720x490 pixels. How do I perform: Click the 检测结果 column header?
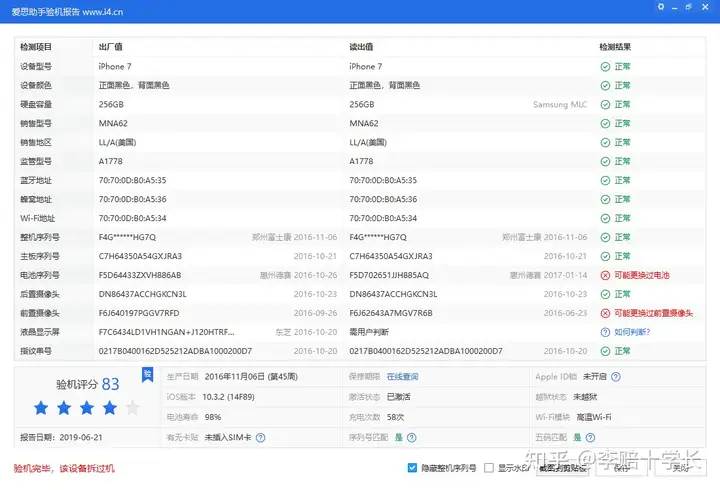click(615, 47)
